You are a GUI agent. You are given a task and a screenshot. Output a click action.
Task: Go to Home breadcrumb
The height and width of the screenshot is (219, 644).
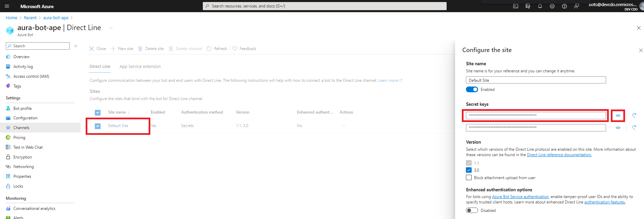click(12, 18)
